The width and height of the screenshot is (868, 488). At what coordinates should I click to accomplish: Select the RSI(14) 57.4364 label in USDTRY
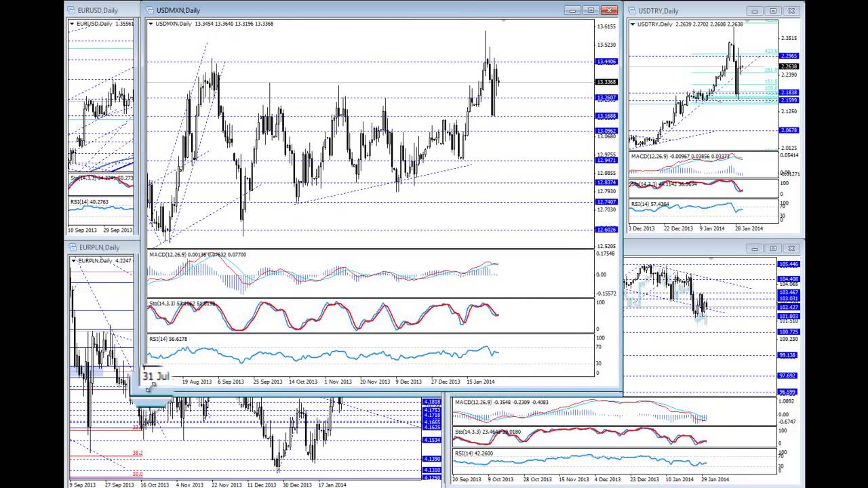tap(650, 204)
